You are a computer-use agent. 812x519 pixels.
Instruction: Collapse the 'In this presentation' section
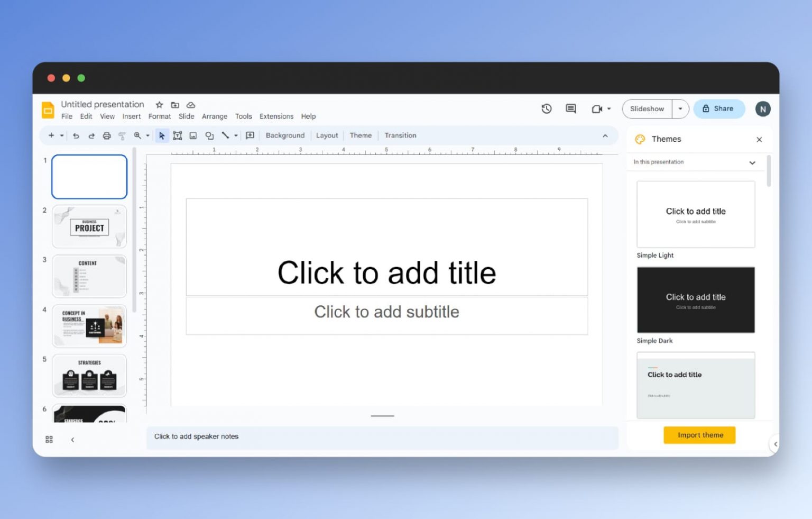tap(752, 162)
